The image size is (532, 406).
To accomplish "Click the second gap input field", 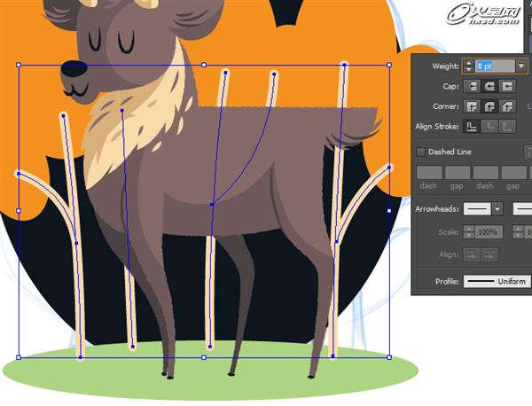I will pos(514,173).
